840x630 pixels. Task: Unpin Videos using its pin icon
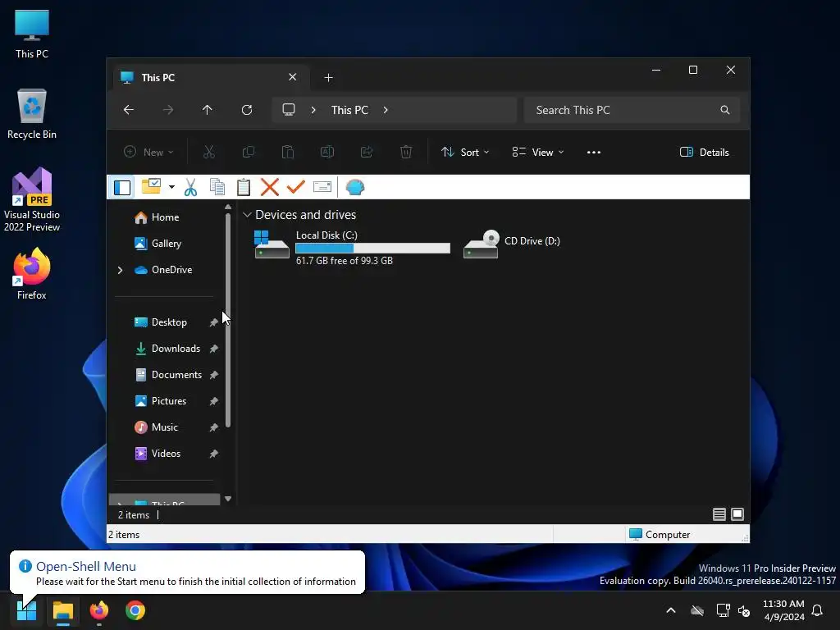click(213, 453)
